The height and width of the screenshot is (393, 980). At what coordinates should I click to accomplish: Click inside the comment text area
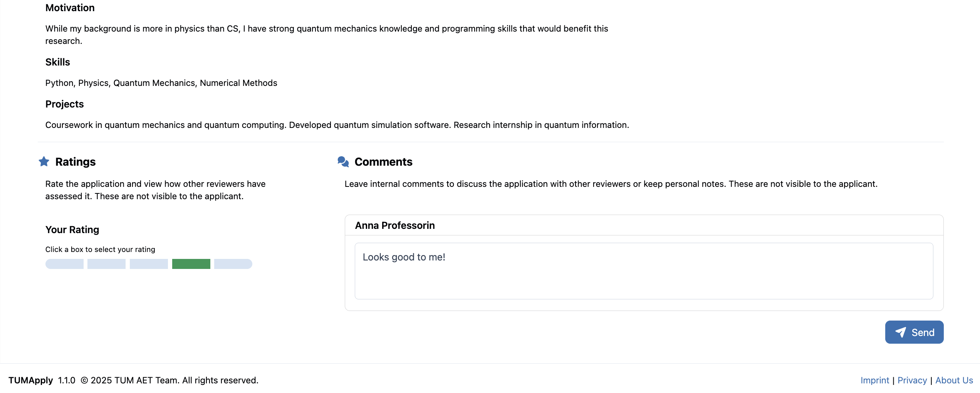click(x=643, y=271)
